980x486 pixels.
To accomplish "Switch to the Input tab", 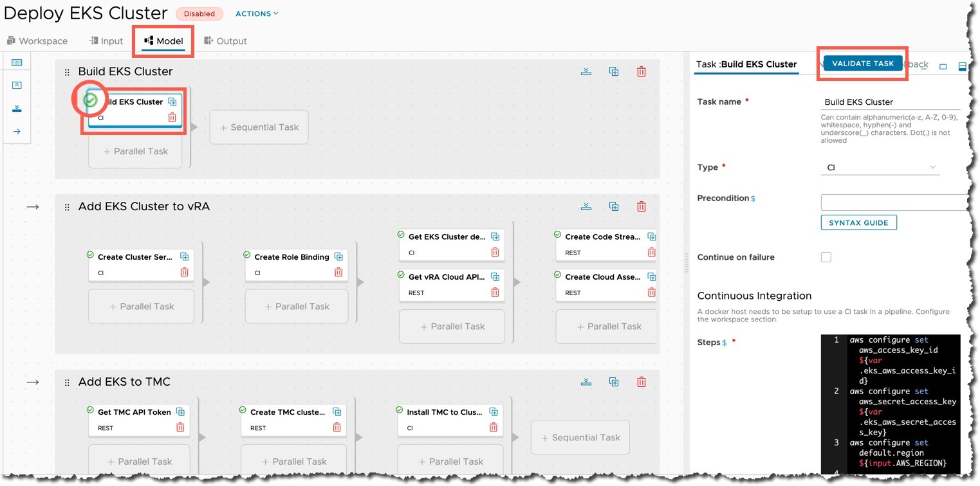I will point(106,40).
